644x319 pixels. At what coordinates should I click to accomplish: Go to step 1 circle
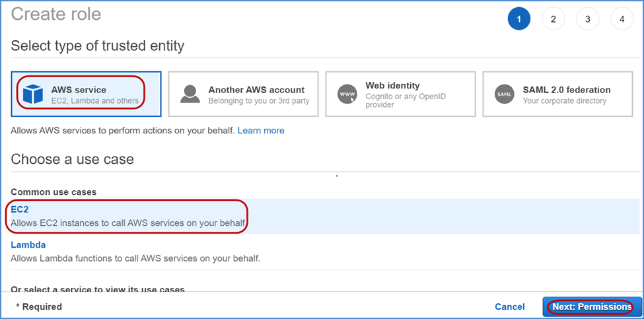pos(519,19)
